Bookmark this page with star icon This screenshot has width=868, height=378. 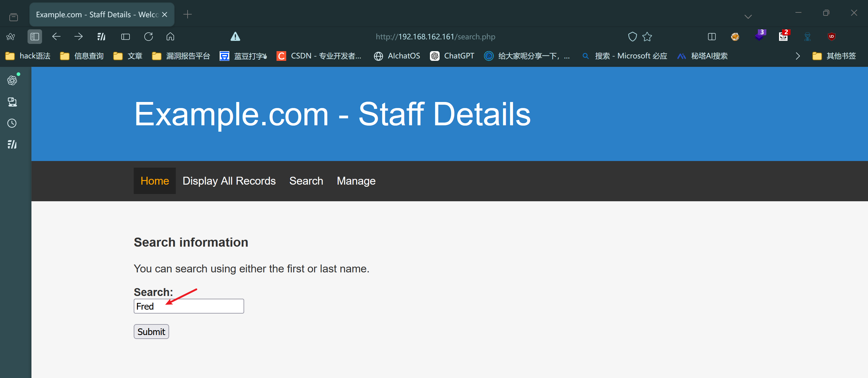click(647, 36)
